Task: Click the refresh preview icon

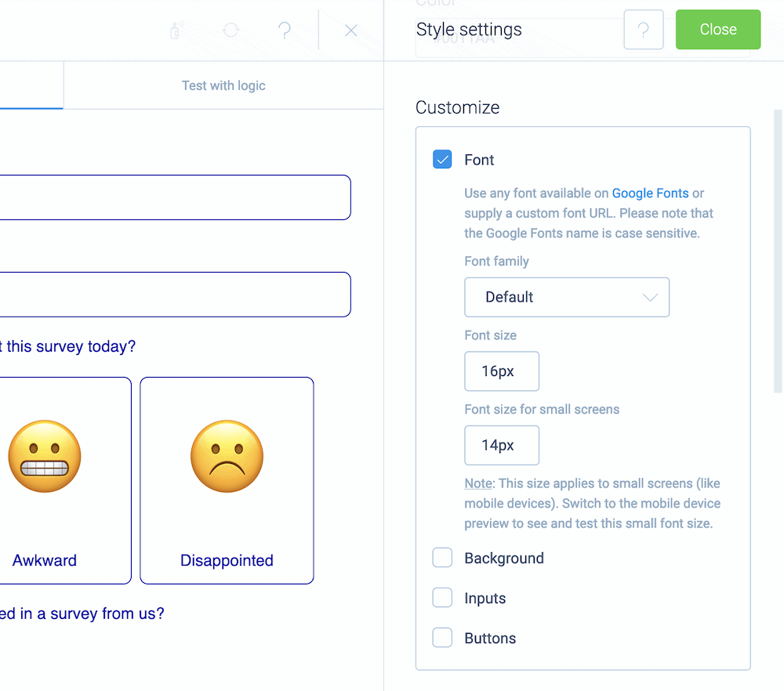Action: [x=231, y=31]
